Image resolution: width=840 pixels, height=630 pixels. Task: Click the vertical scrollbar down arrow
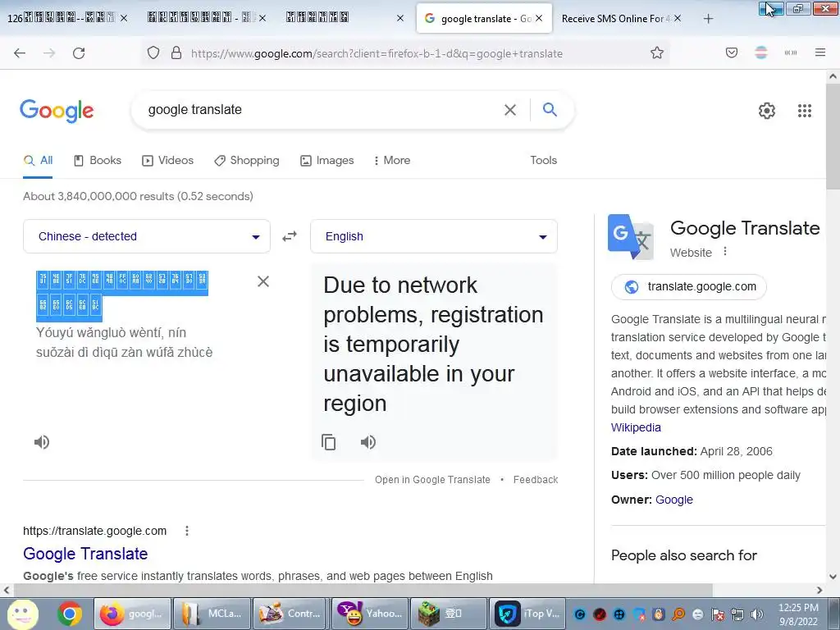[x=833, y=577]
